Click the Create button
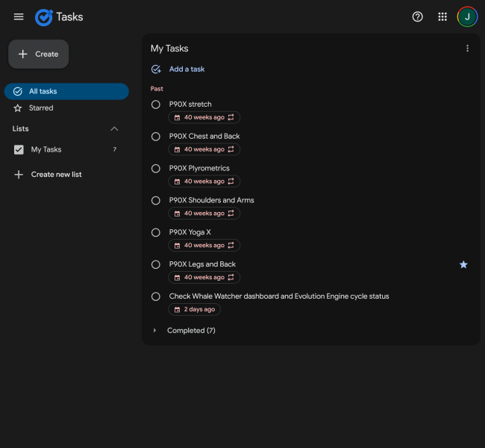 click(x=39, y=54)
